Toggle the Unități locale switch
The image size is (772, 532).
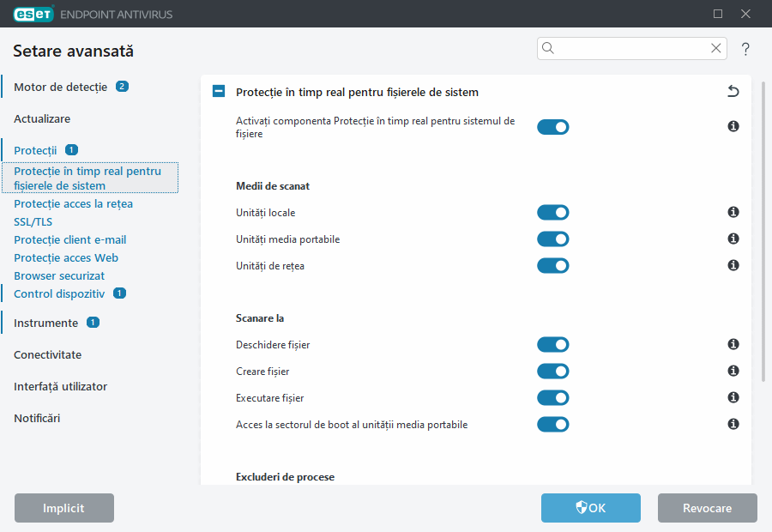click(x=553, y=213)
